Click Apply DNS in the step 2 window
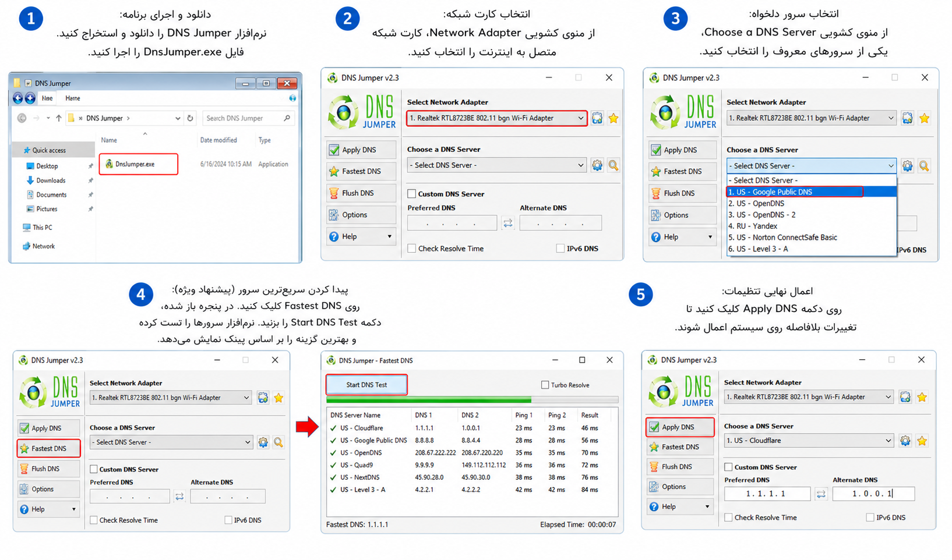 click(x=361, y=150)
